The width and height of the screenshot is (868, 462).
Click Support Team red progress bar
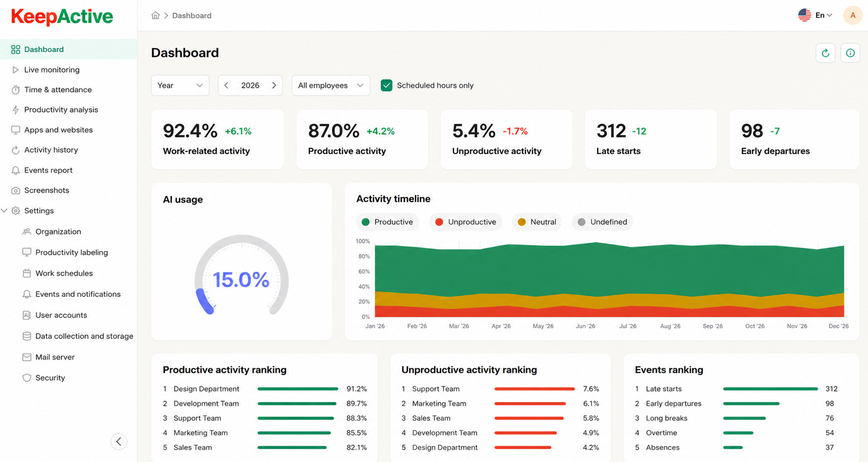535,389
